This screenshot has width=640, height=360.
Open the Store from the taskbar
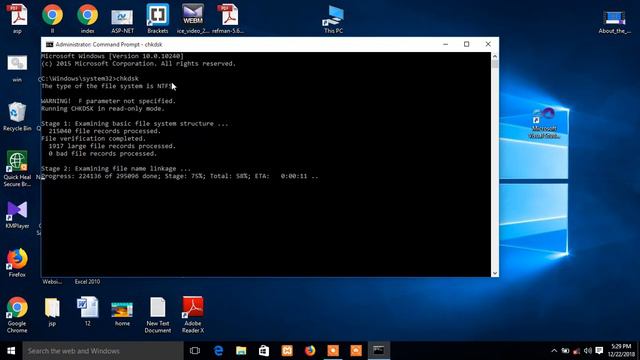tap(264, 351)
